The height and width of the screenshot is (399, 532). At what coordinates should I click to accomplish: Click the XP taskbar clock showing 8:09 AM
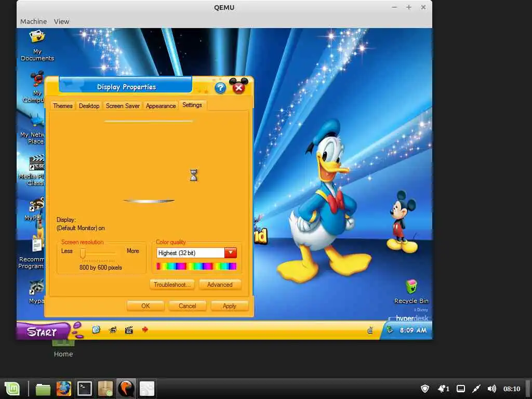coord(413,330)
